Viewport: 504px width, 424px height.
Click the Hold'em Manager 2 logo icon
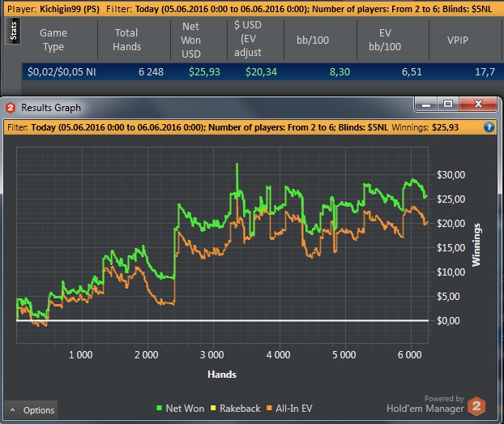(x=476, y=405)
